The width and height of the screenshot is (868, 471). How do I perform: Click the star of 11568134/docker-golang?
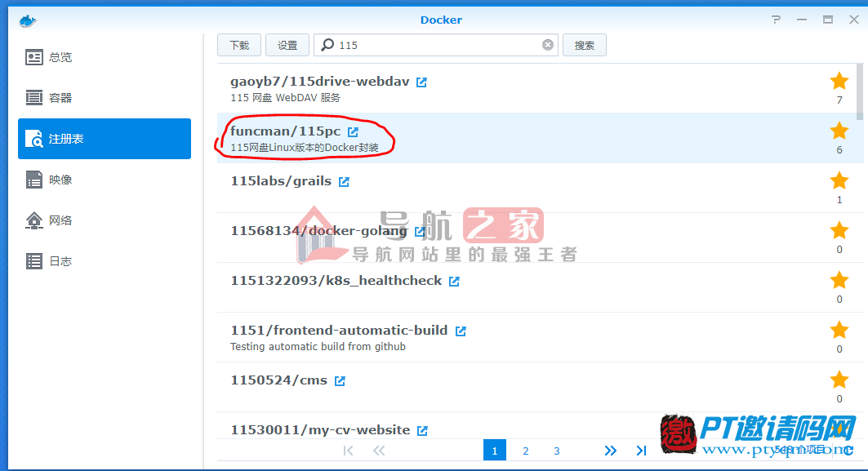(x=839, y=230)
